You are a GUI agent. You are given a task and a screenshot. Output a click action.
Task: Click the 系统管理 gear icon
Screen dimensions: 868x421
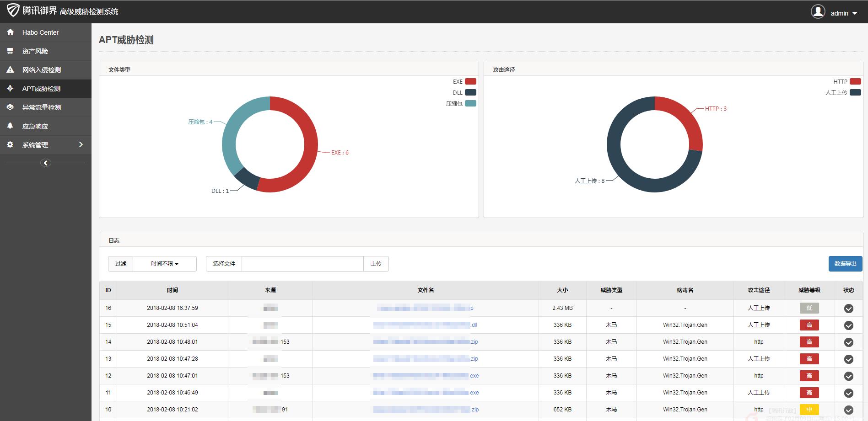pyautogui.click(x=10, y=144)
